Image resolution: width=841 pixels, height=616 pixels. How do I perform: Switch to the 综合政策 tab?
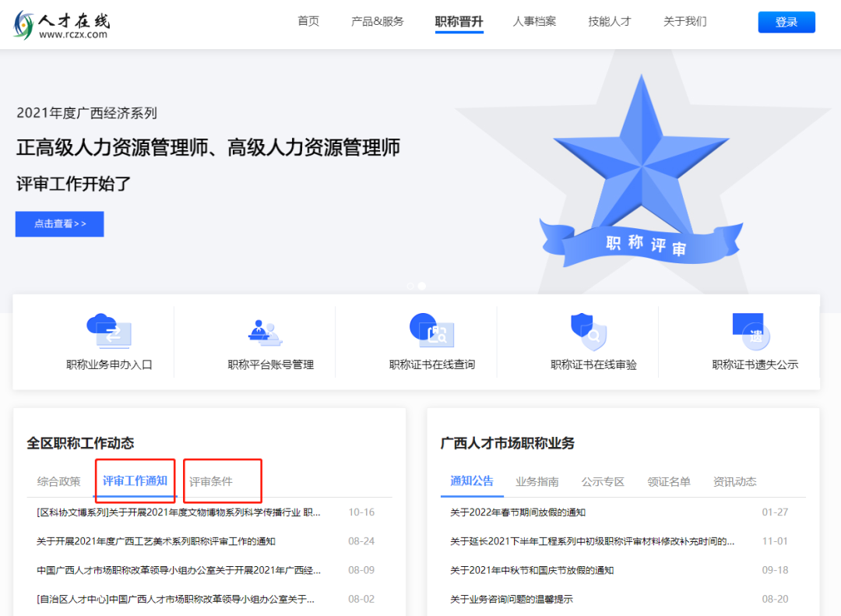pos(58,481)
